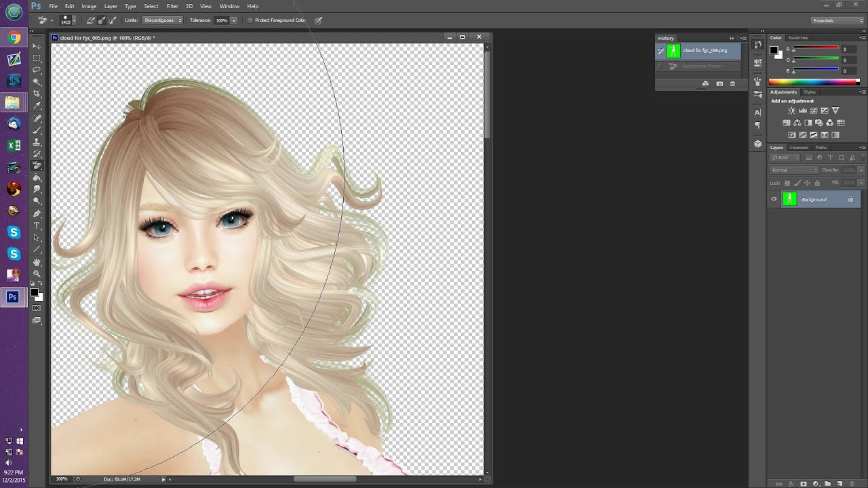Image resolution: width=868 pixels, height=488 pixels.
Task: Toggle type layer filter in Layers panel
Action: 831,158
